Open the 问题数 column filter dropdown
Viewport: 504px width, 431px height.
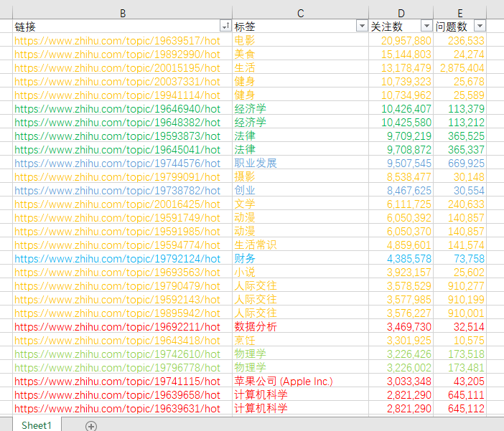480,27
